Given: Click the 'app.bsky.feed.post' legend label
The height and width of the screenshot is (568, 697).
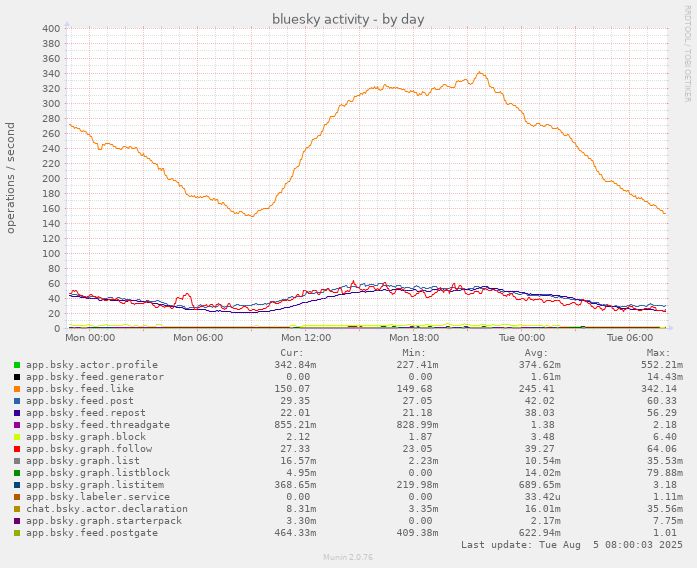Looking at the screenshot, I should (80, 401).
